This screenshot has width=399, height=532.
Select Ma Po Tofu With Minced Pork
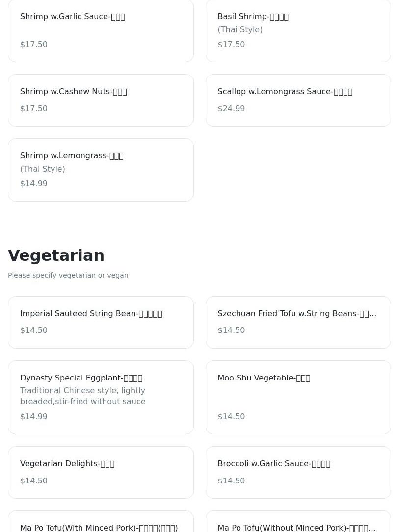(101, 522)
